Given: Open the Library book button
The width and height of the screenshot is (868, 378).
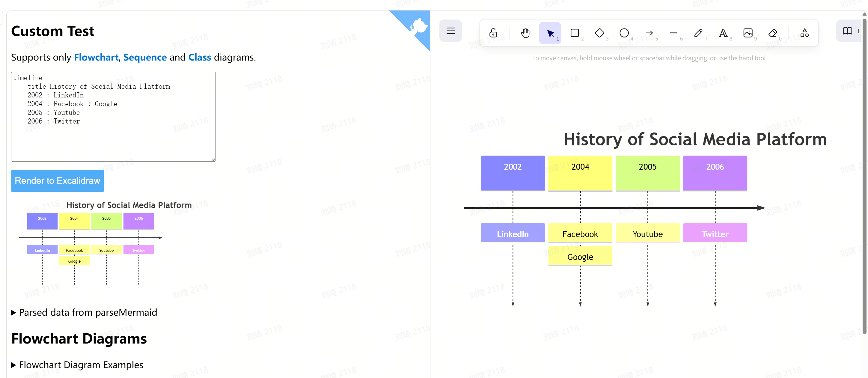Looking at the screenshot, I should click(847, 31).
